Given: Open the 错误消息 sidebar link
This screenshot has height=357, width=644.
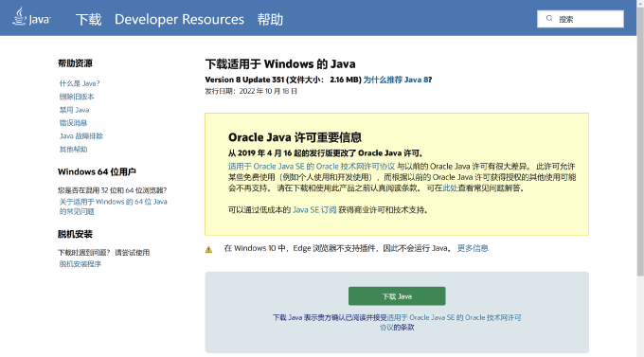Looking at the screenshot, I should (73, 123).
